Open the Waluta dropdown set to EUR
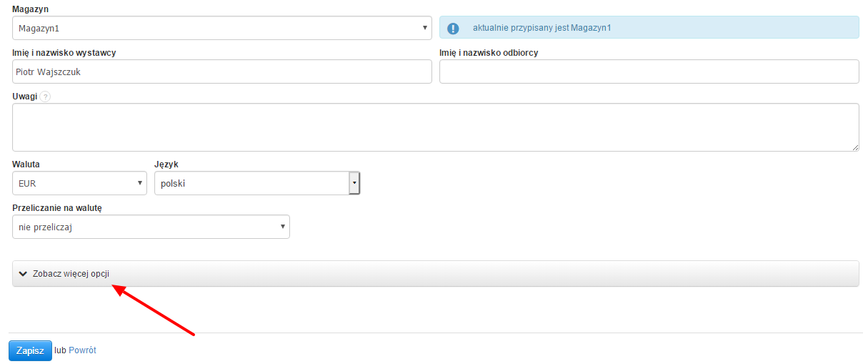Image resolution: width=868 pixels, height=364 pixels. pos(79,183)
